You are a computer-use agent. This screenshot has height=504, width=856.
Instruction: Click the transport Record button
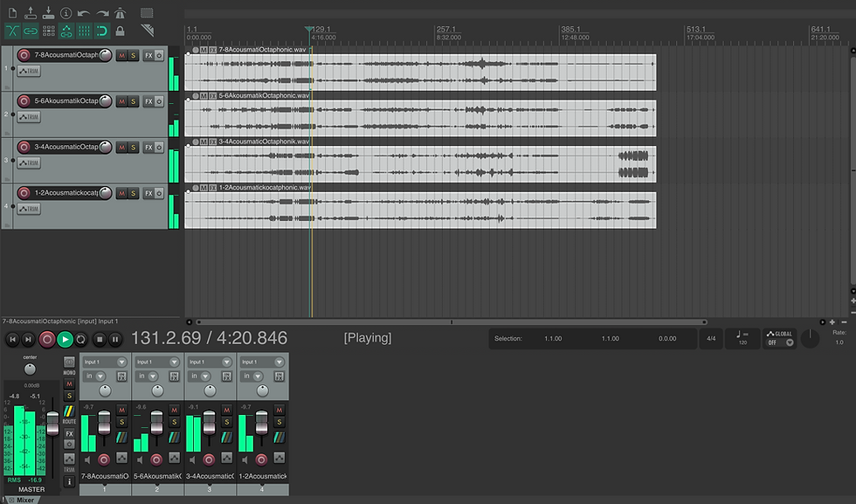click(x=47, y=340)
